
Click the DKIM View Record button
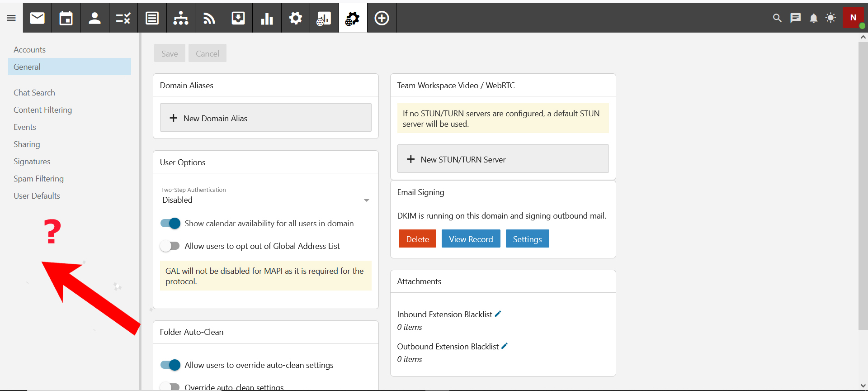click(x=471, y=239)
